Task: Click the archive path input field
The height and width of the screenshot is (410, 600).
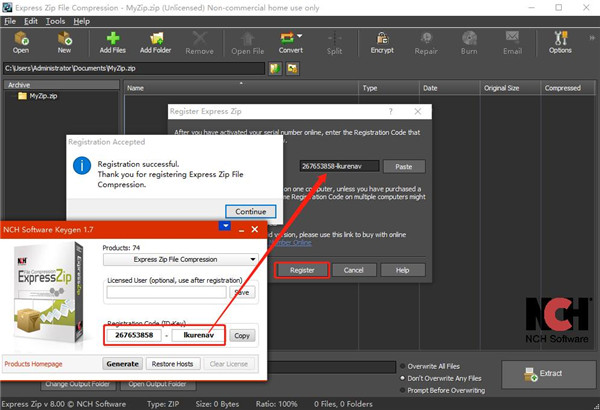Action: (x=134, y=69)
